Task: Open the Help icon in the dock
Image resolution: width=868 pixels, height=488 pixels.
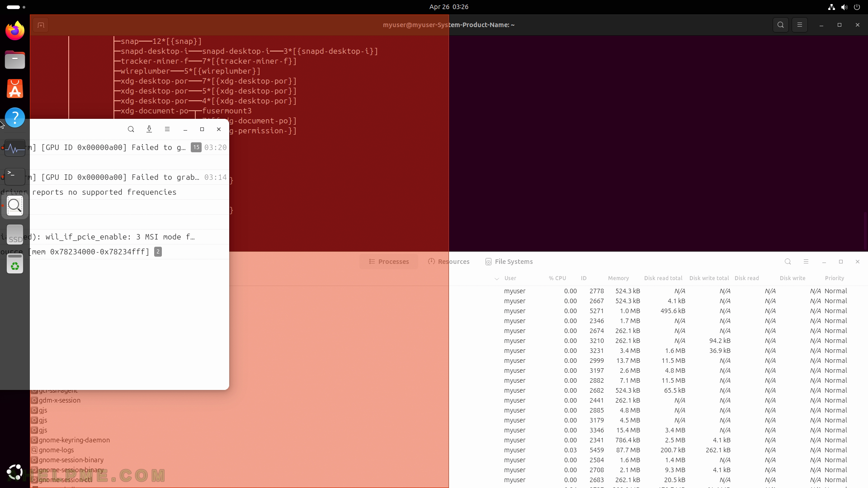Action: pos(15,117)
